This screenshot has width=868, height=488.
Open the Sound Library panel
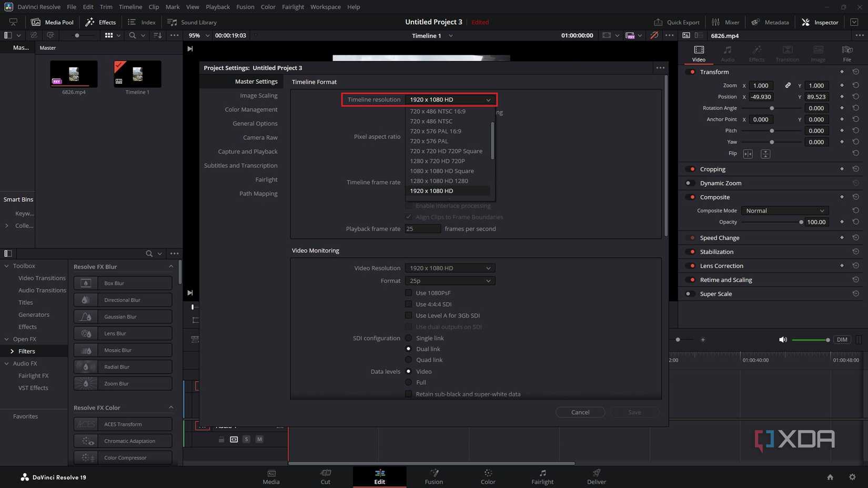tap(191, 22)
